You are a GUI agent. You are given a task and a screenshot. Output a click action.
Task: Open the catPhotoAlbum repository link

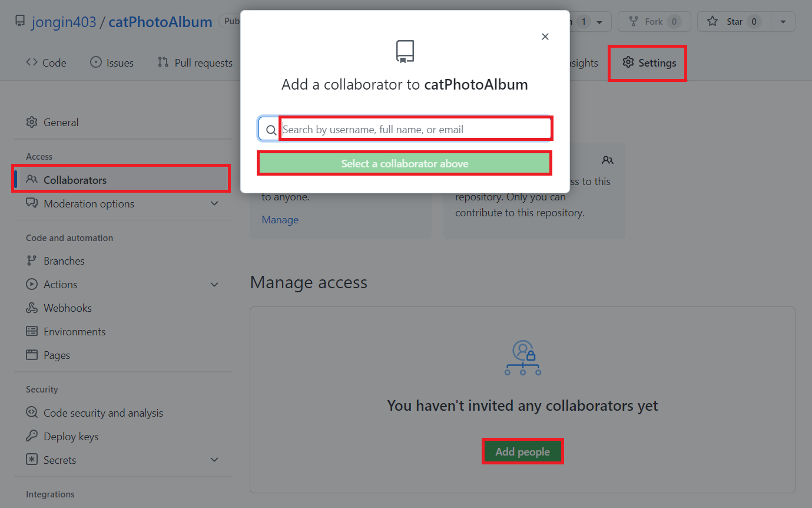click(160, 22)
